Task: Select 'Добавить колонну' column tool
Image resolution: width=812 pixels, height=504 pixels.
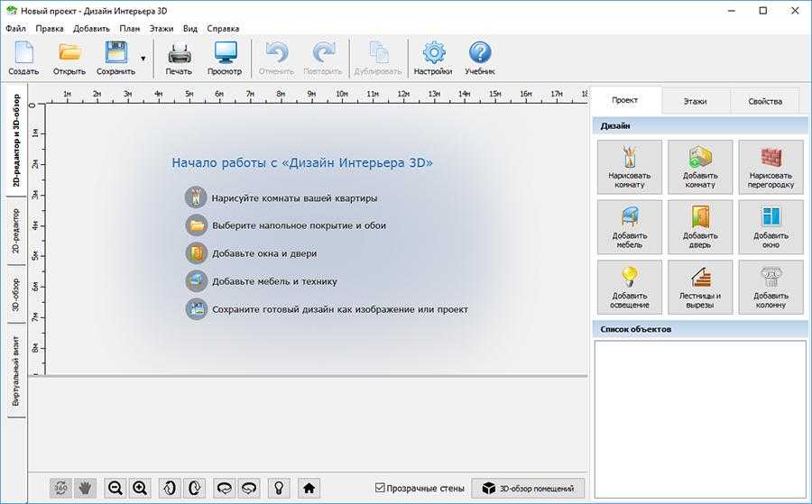Action: [x=770, y=287]
